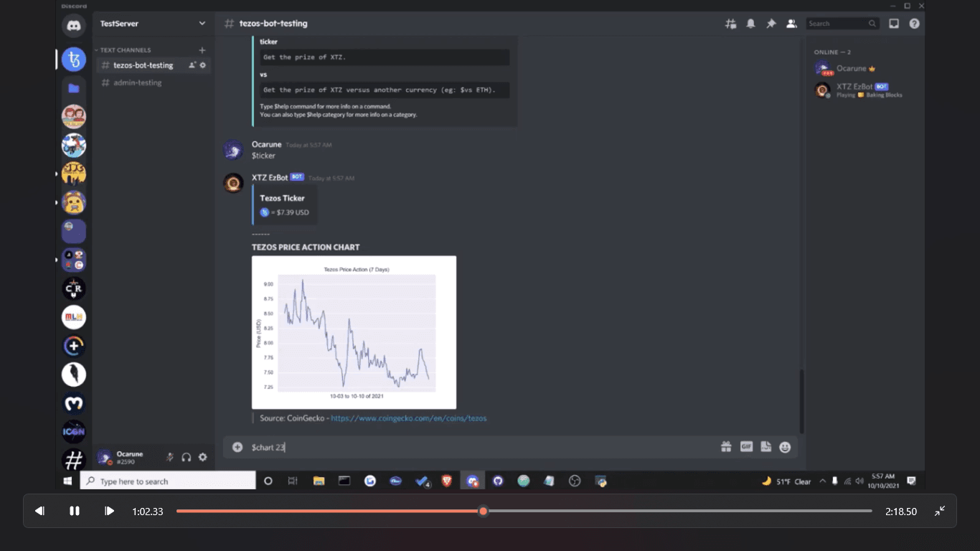Open the GIF picker

coord(746,447)
